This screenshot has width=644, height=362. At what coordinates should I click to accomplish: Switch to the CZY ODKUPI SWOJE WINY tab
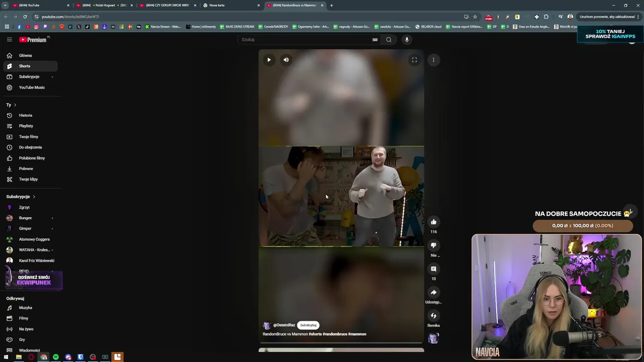pyautogui.click(x=168, y=5)
